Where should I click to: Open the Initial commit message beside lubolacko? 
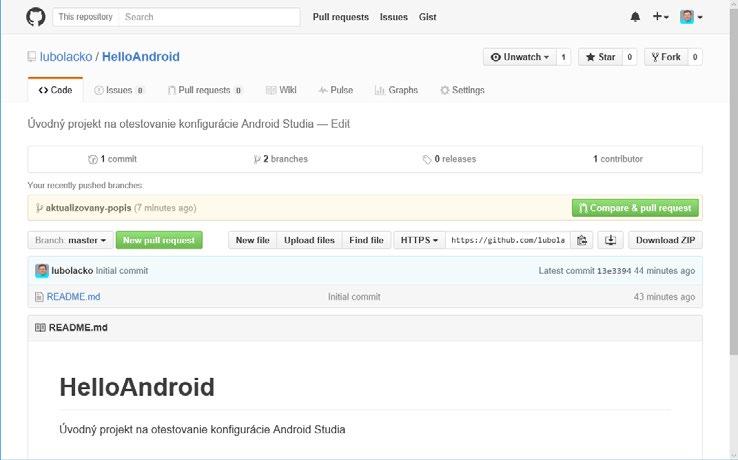click(x=122, y=271)
